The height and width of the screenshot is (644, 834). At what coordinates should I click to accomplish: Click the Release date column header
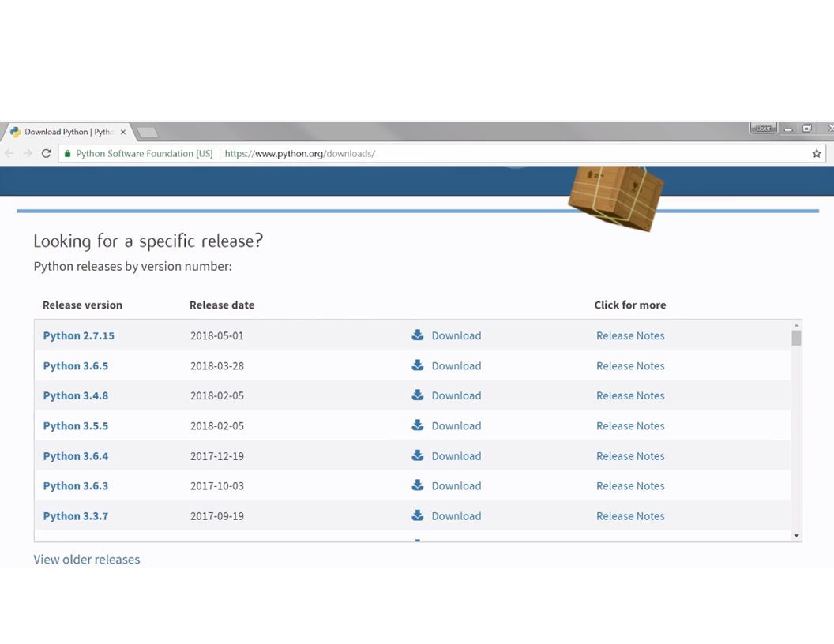click(x=222, y=305)
